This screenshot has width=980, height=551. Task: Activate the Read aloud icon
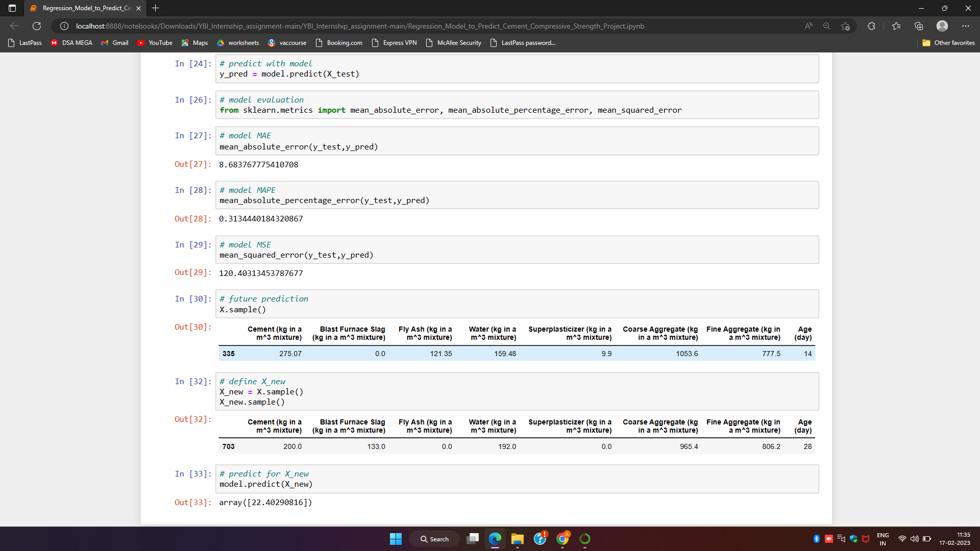808,26
